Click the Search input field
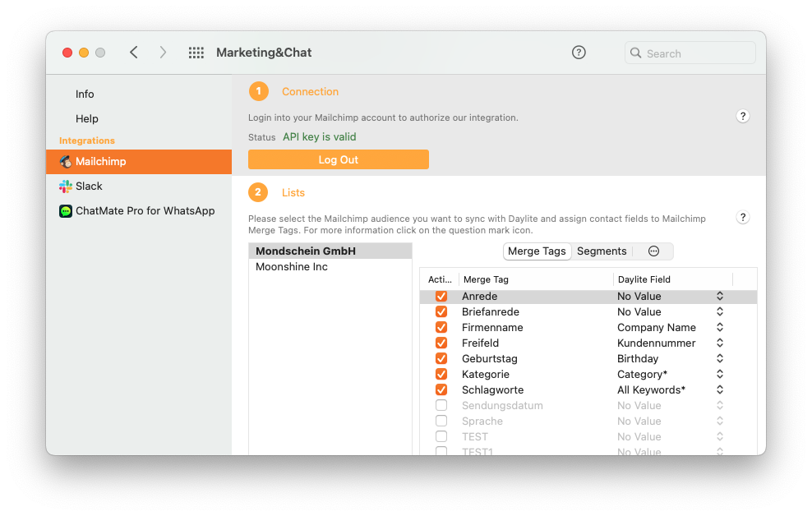This screenshot has height=516, width=812. pyautogui.click(x=690, y=53)
